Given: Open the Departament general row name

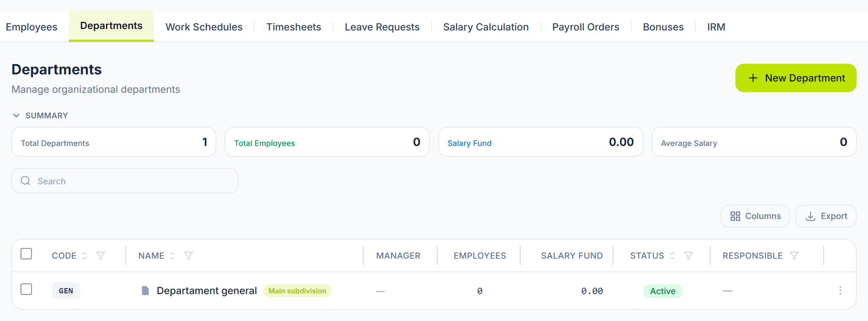Looking at the screenshot, I should pos(207,291).
